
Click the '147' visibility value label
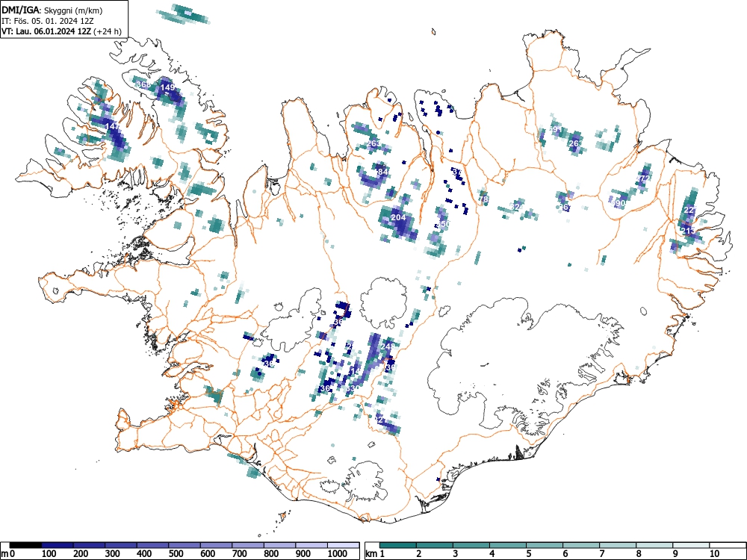(113, 126)
